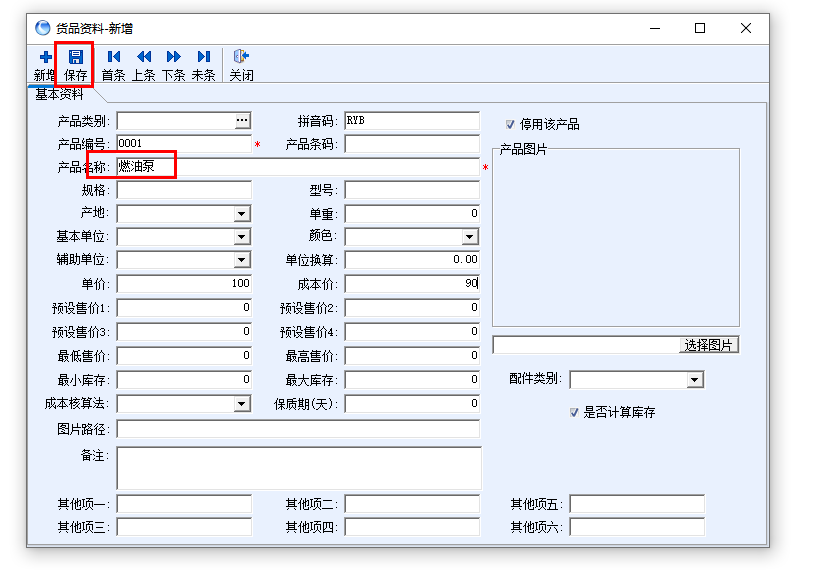This screenshot has width=835, height=577.
Task: Jump to last record with 末条
Action: coord(203,64)
